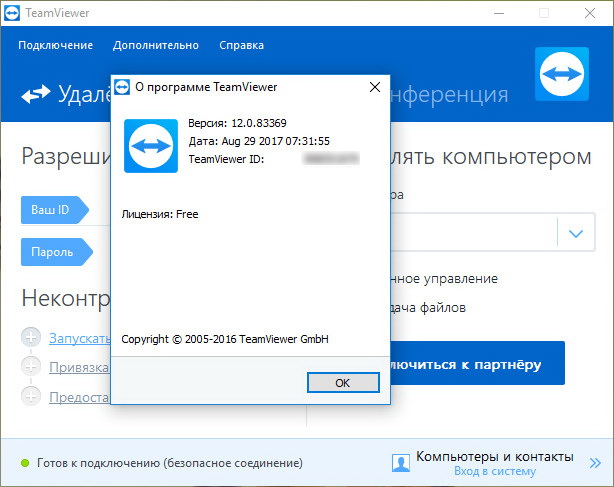Click the remote control arrows icon
This screenshot has width=614, height=487.
tap(36, 94)
